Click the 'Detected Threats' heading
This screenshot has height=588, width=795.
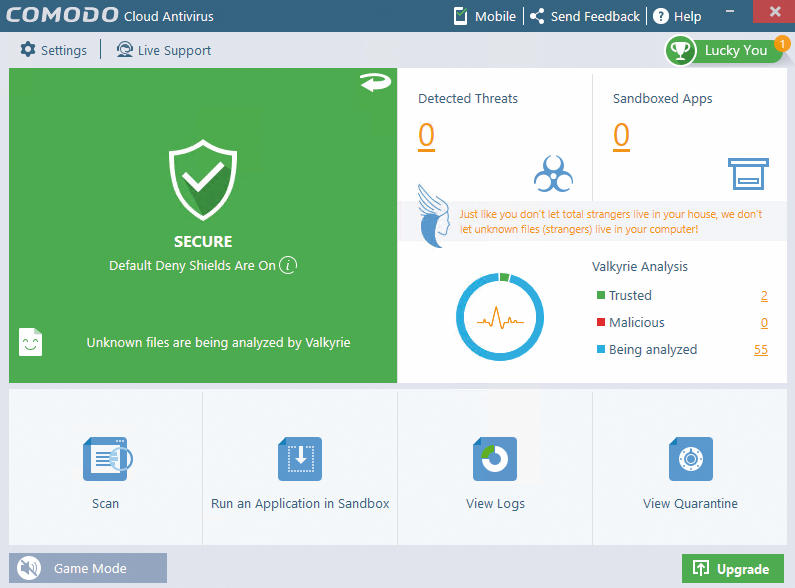coord(468,98)
